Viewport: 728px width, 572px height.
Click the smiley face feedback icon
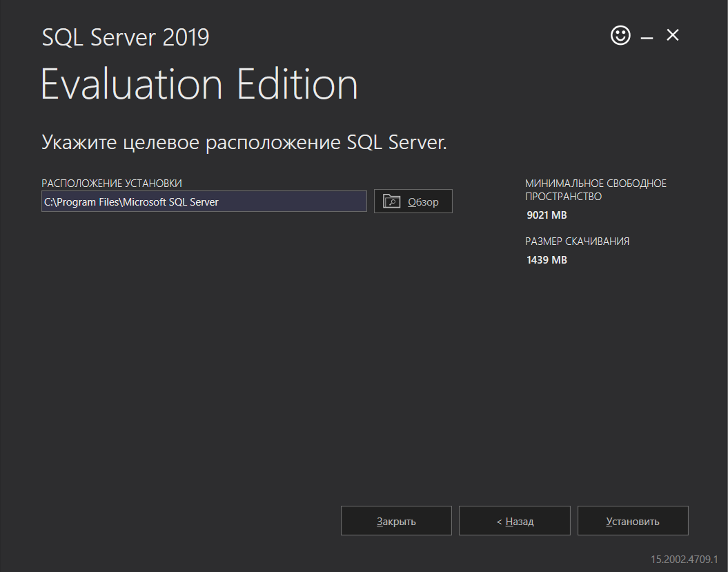620,35
